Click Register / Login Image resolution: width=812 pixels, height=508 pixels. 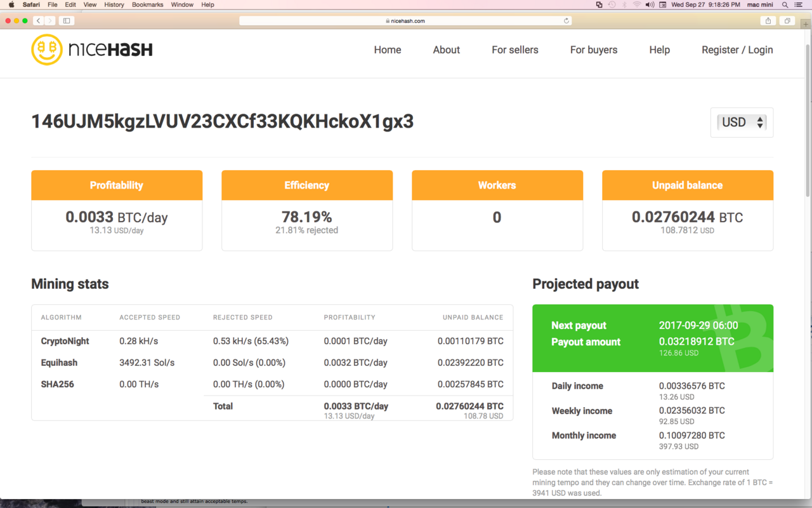[x=737, y=50]
